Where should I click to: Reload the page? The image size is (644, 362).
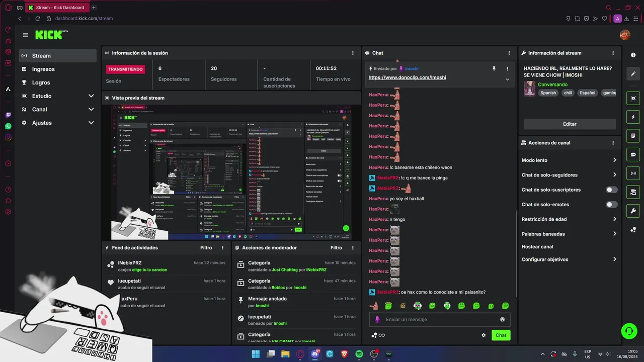38,19
